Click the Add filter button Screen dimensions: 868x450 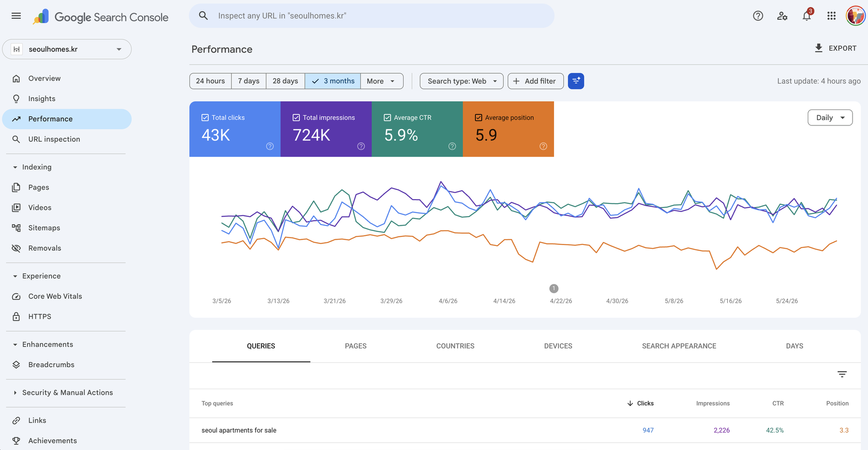pos(535,81)
